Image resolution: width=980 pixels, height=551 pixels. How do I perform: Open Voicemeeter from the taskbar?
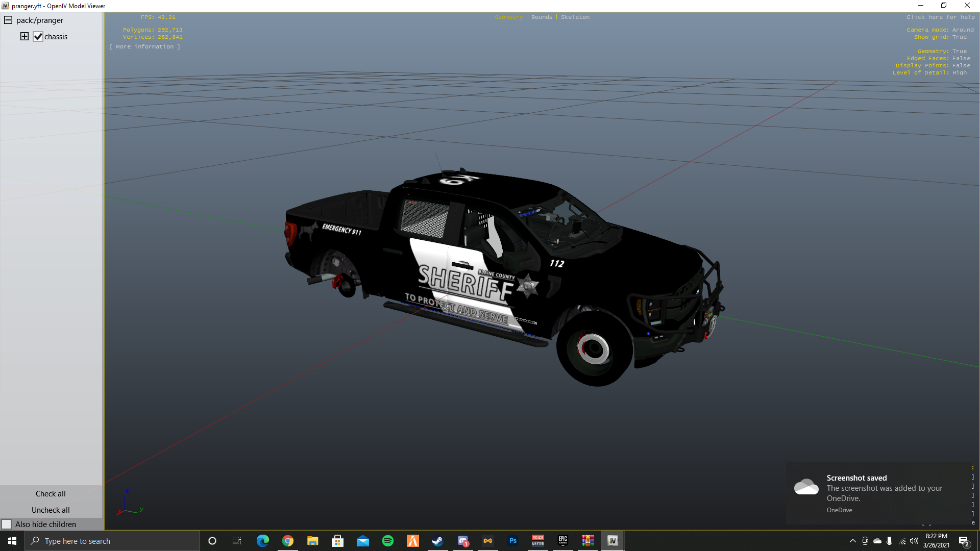[538, 541]
